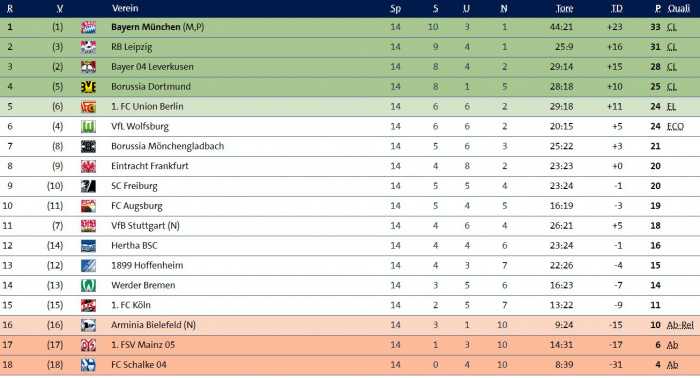Click the TD goal difference header
The image size is (700, 378).
click(617, 8)
